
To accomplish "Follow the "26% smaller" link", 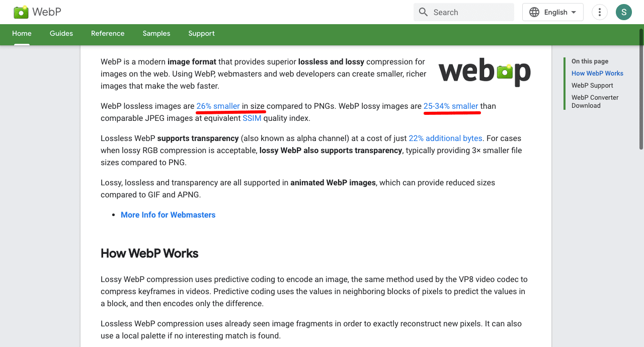I will [x=218, y=106].
